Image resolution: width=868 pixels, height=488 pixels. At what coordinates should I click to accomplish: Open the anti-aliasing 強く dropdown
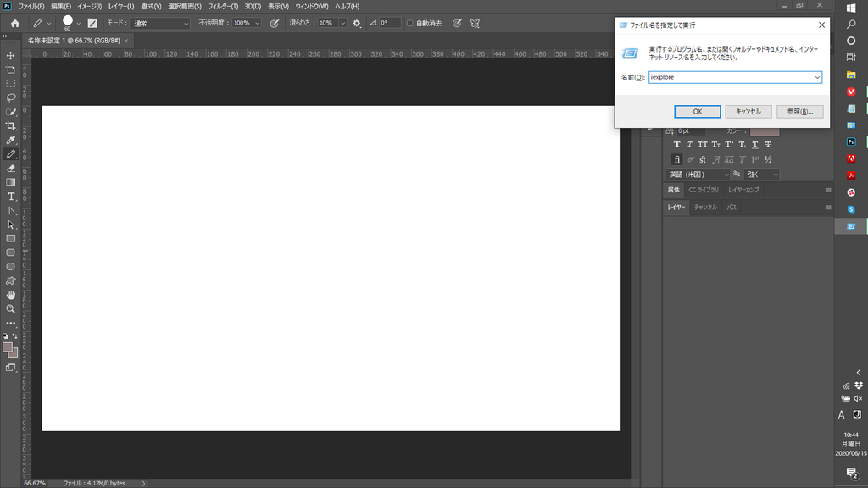click(761, 175)
